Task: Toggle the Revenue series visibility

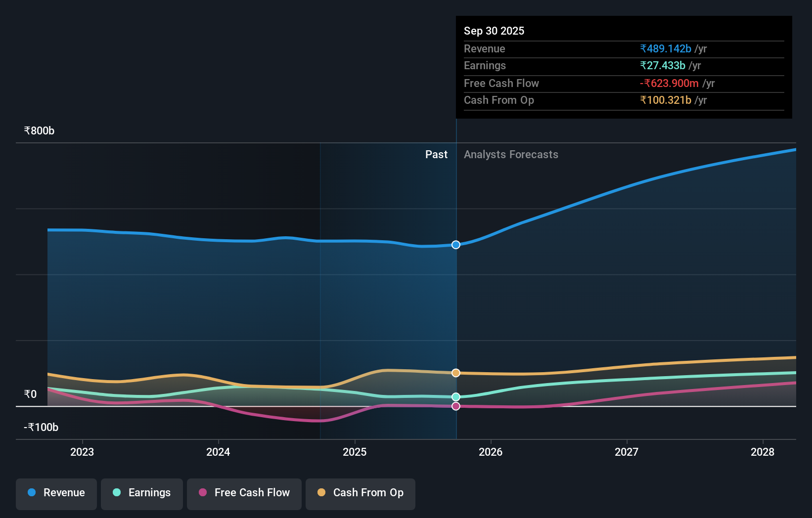Action: [56, 493]
